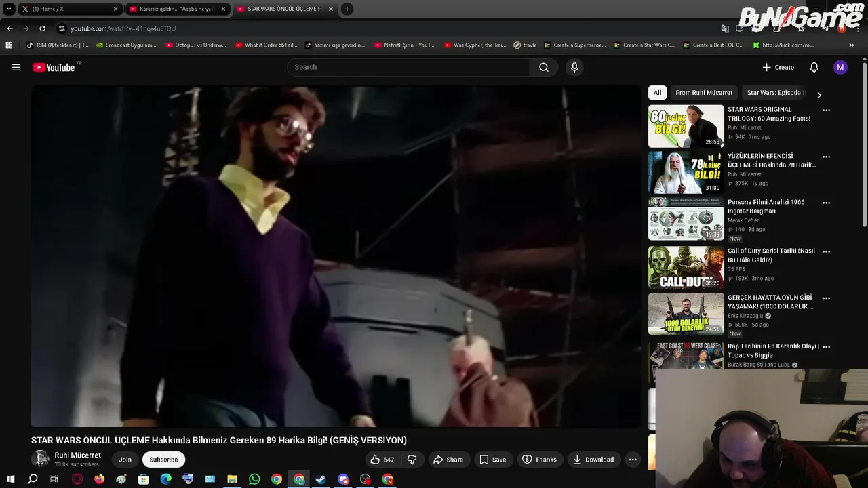Open the YouTube hamburger guide menu
This screenshot has height=488, width=868.
point(16,67)
